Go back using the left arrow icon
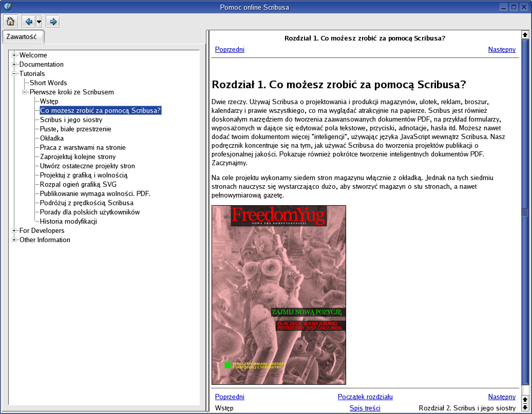The image size is (532, 414). [29, 21]
